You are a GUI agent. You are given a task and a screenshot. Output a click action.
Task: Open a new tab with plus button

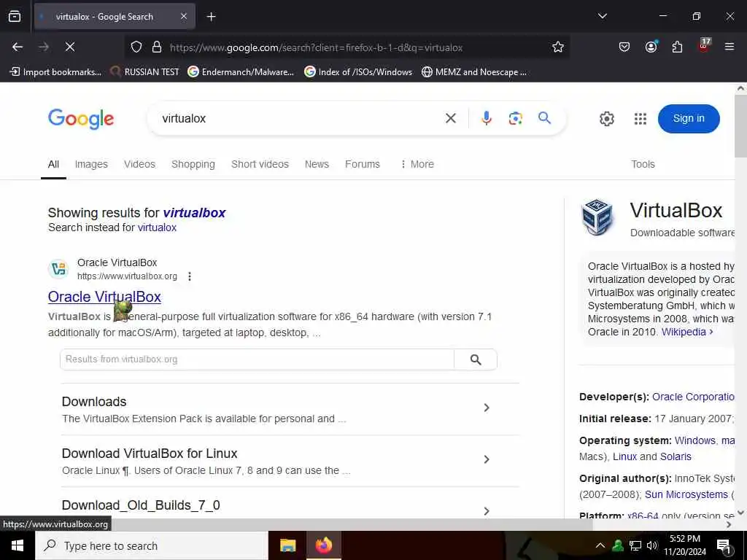point(211,17)
